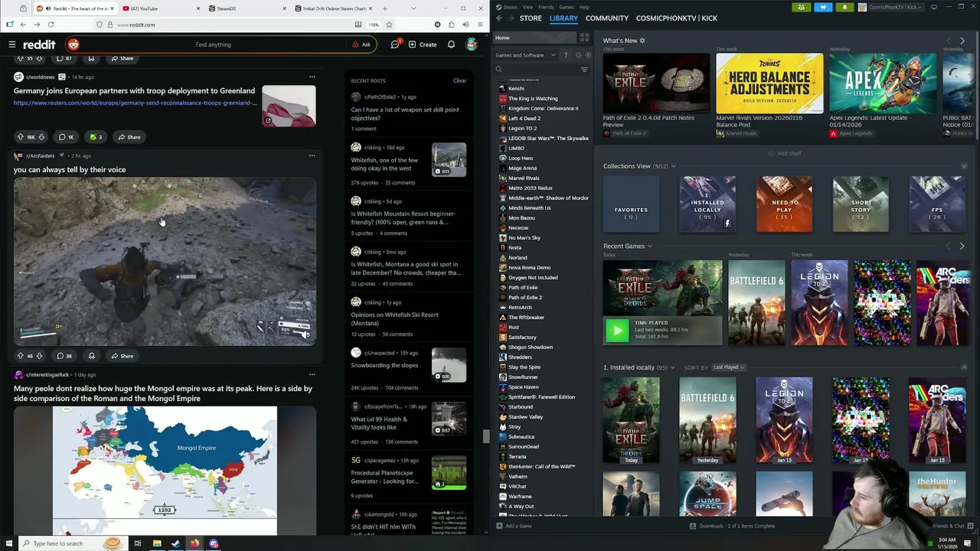Viewport: 980px width, 551px height.
Task: Downvote the ArcRaiders voice post
Action: click(x=39, y=356)
